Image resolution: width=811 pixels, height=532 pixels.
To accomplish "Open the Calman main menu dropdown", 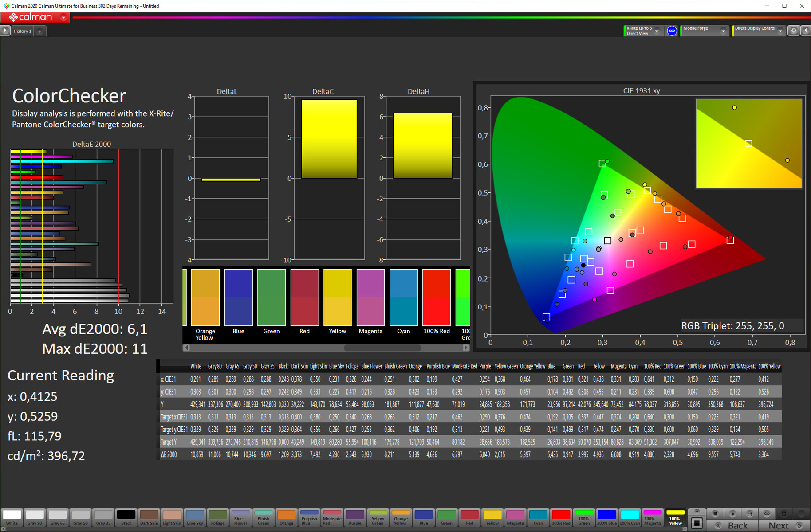I will (x=63, y=17).
